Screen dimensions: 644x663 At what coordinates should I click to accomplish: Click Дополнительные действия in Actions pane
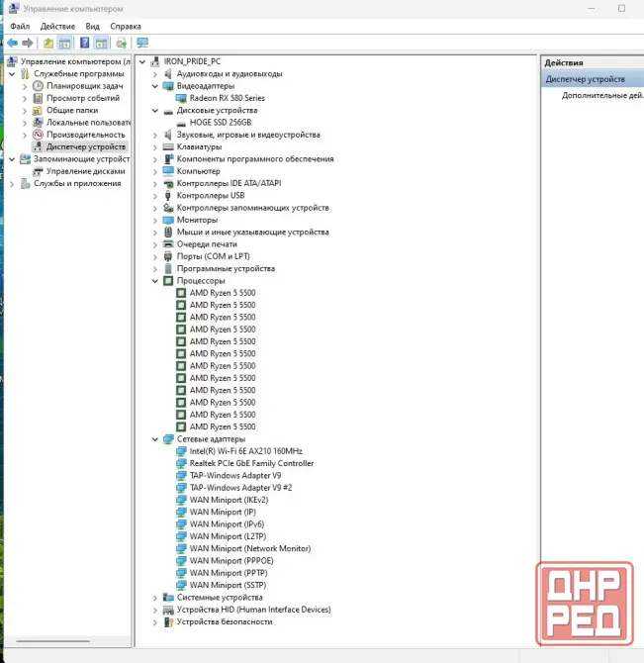602,96
